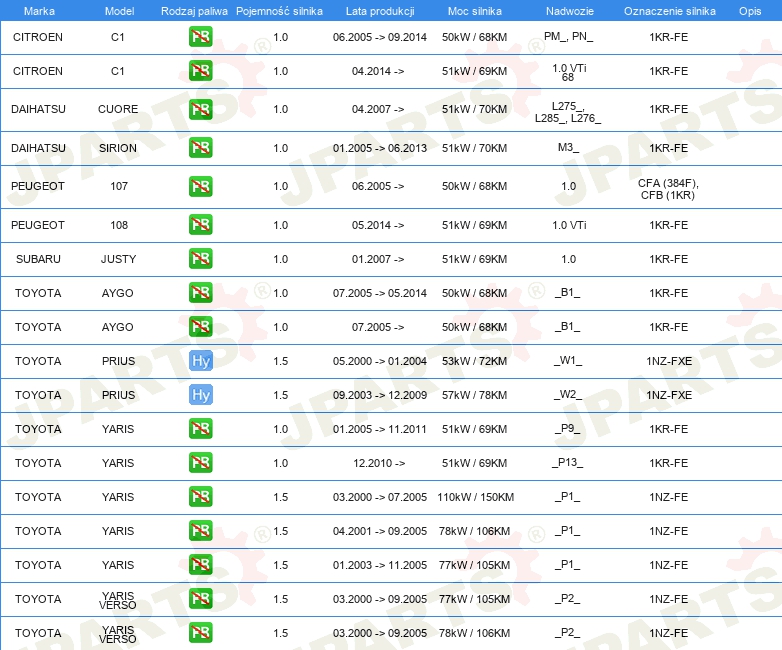Click production years 05.2014 ->
The height and width of the screenshot is (650, 782).
(378, 225)
